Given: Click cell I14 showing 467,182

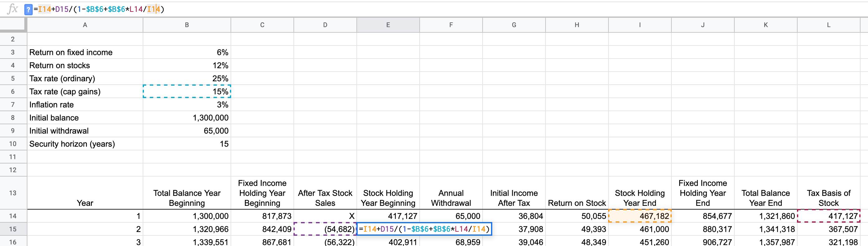Looking at the screenshot, I should tap(640, 216).
